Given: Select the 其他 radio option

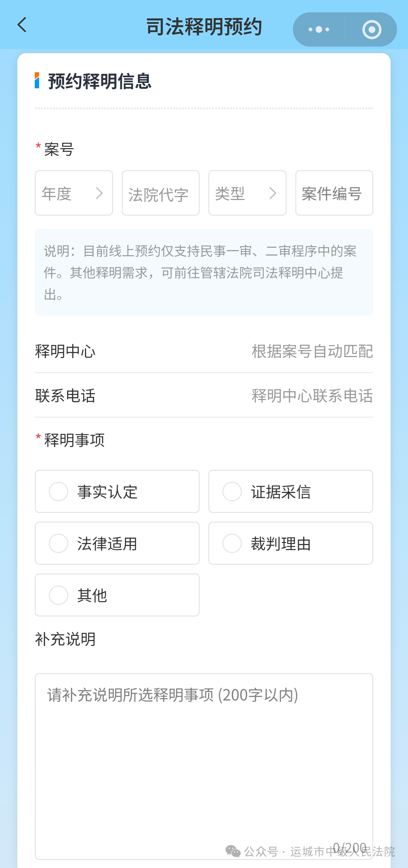Looking at the screenshot, I should point(59,595).
